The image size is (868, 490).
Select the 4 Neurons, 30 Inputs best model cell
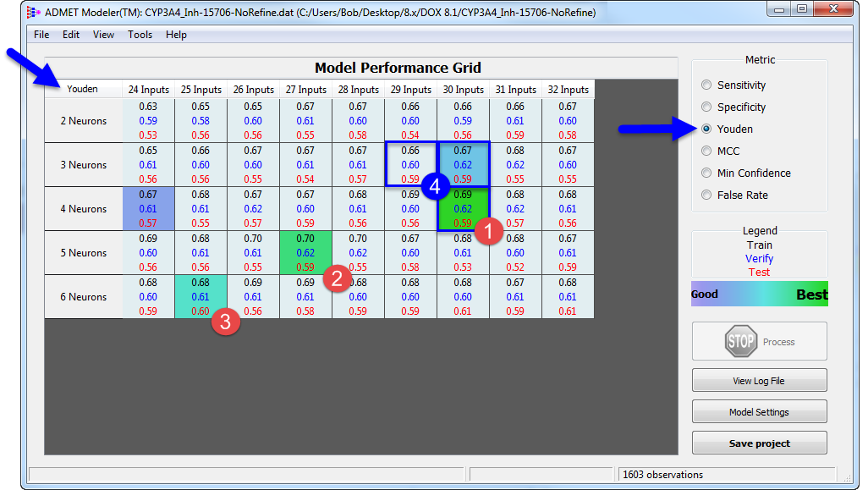click(463, 209)
